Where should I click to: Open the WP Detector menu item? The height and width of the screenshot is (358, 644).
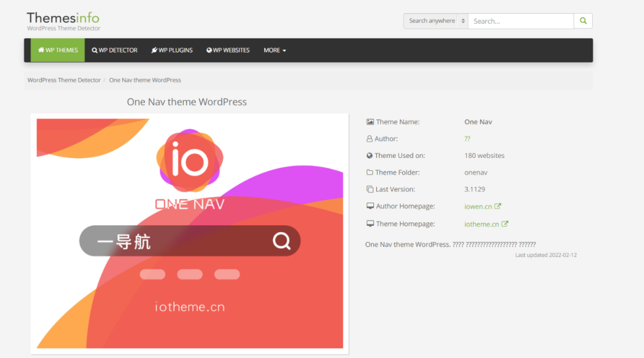114,50
